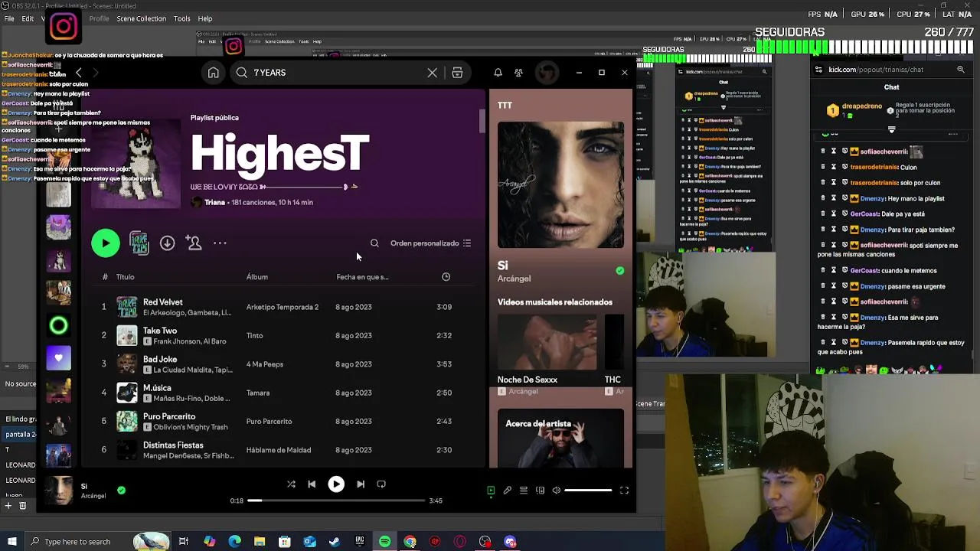Toggle repeat in the Spotify player

[381, 484]
